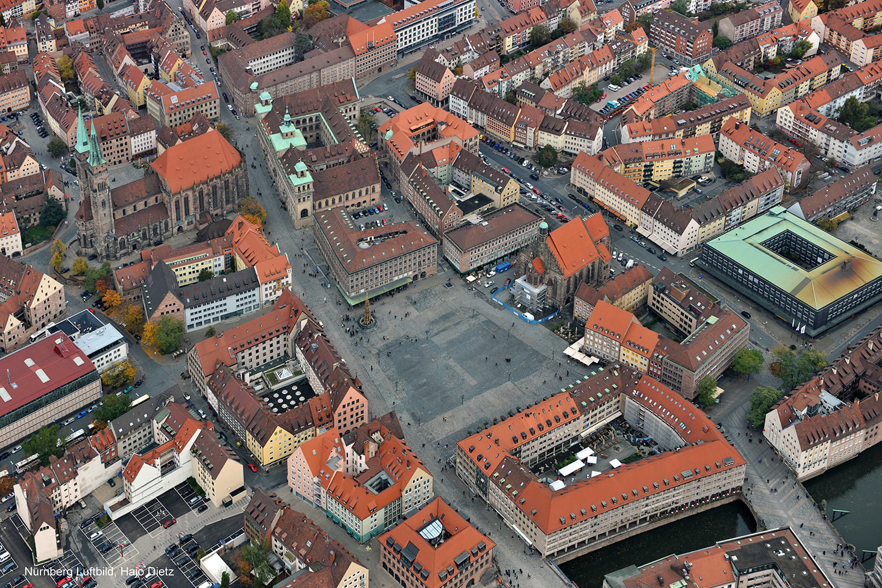
Task: Click the Nürnberg Luftbild, Hajo Dietz watermark text
Action: pos(99,572)
